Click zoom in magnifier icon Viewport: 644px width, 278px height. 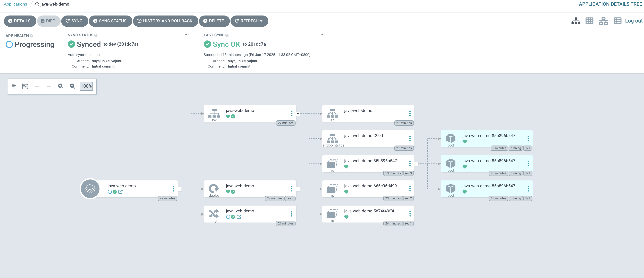[x=60, y=86]
